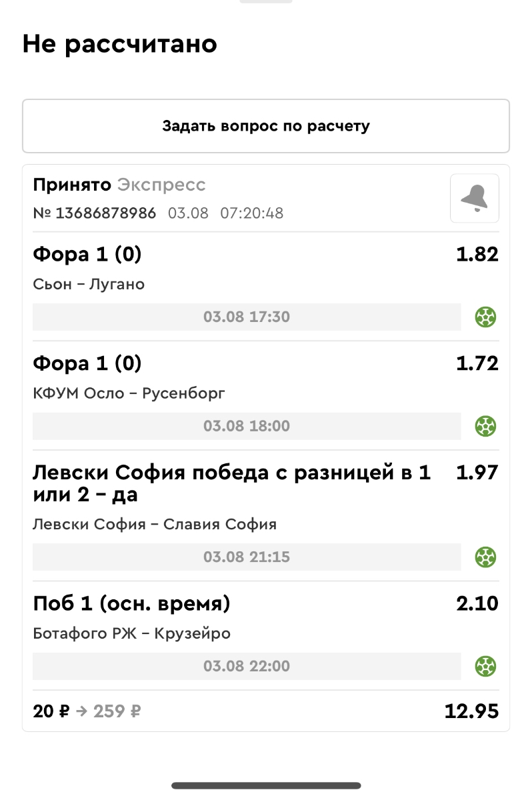Click football icon for КФУМ Осло – Русенборг

click(486, 426)
